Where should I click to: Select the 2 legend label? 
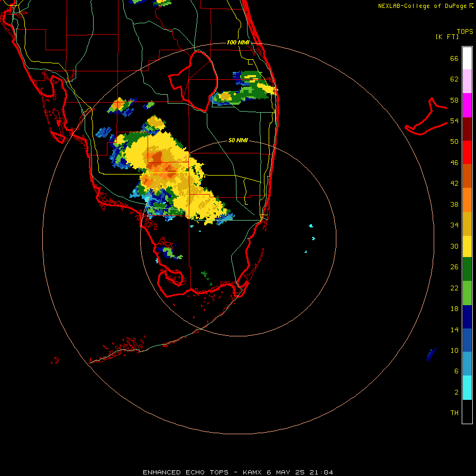(x=456, y=392)
